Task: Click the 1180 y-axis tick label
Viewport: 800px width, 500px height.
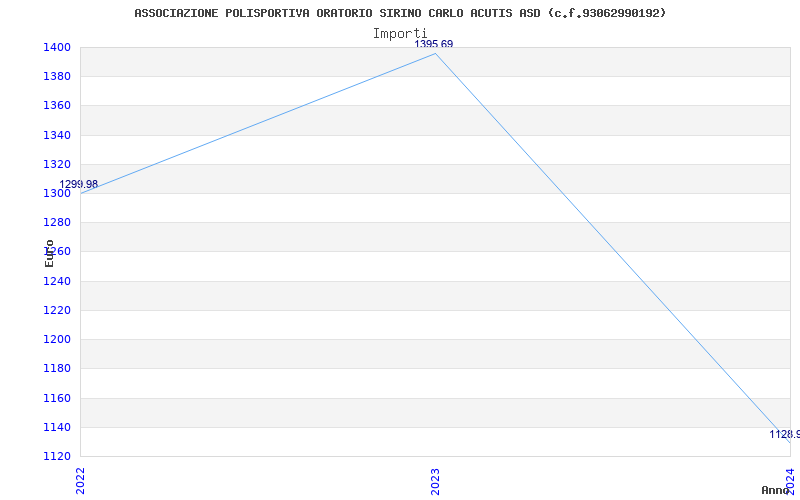Action: pyautogui.click(x=57, y=368)
